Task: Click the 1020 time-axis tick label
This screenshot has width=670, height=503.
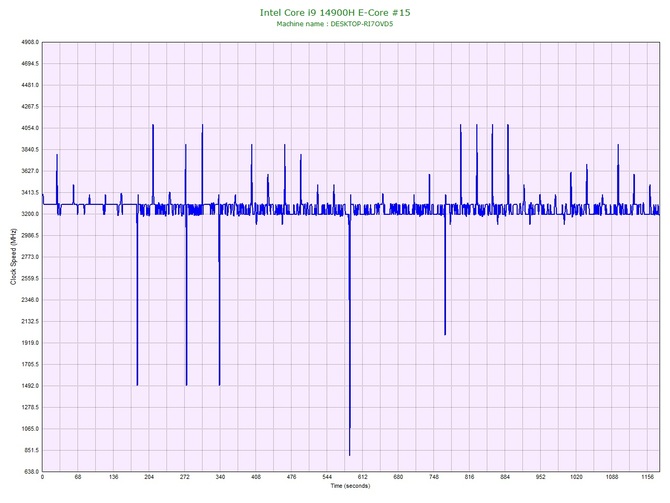Action: pyautogui.click(x=576, y=477)
